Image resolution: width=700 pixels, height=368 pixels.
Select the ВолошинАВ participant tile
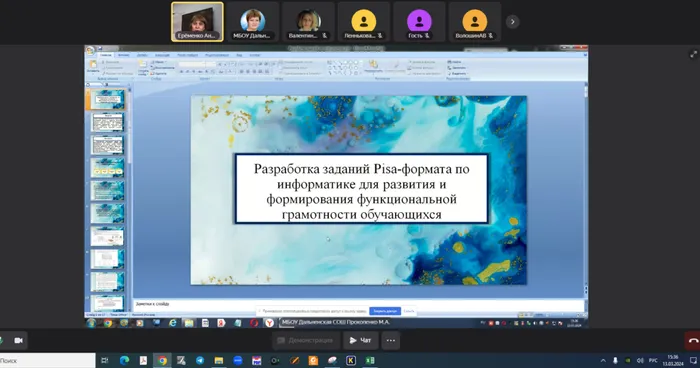[x=475, y=22]
